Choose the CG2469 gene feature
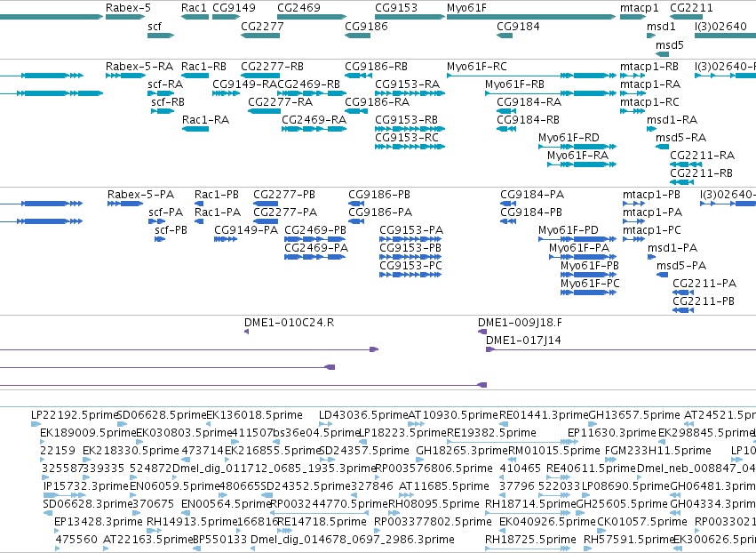This screenshot has height=553, width=756. (312, 17)
